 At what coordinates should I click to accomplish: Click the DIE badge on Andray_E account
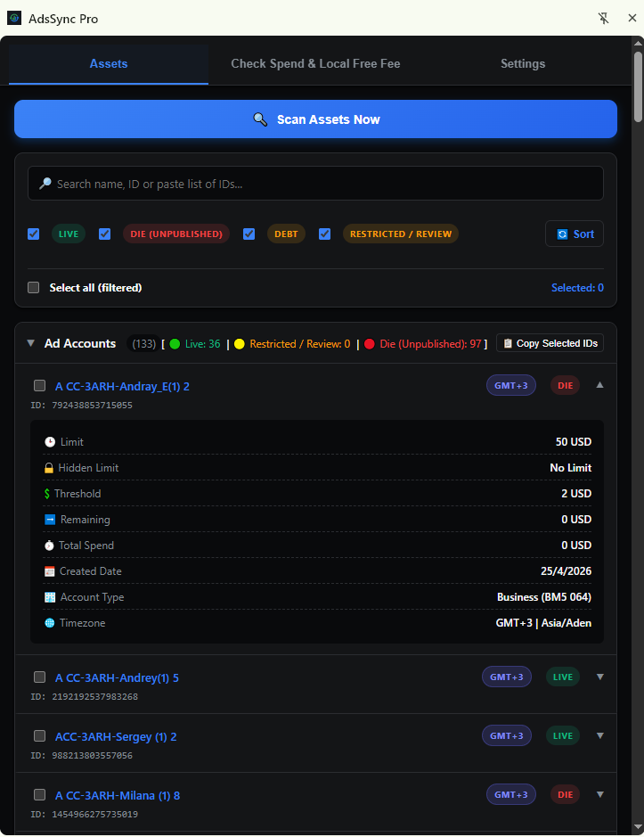(565, 385)
